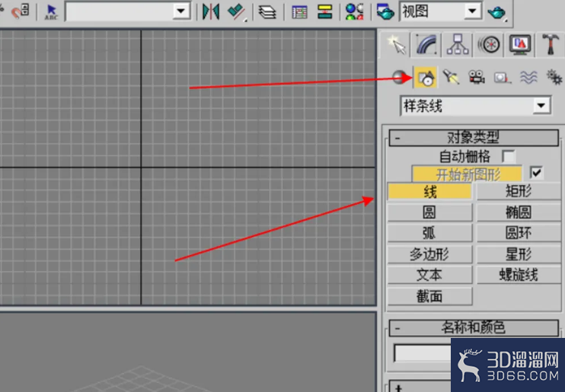
Task: Click the object name input field
Action: click(423, 353)
